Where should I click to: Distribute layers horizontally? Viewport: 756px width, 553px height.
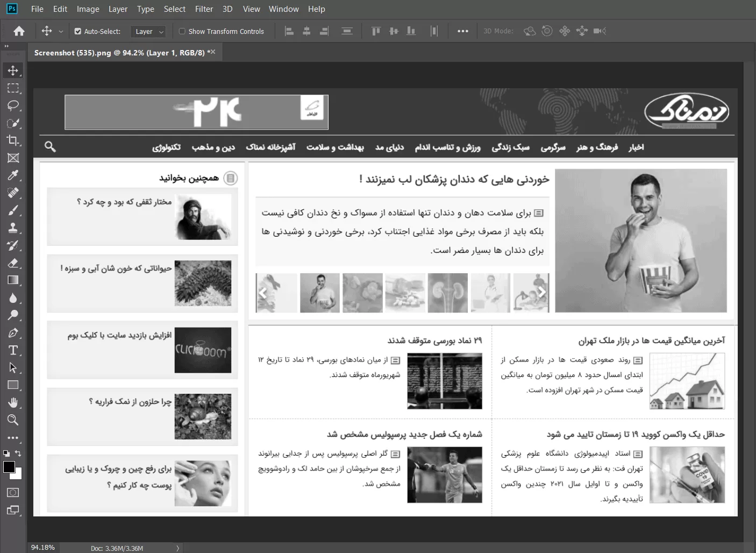point(434,31)
